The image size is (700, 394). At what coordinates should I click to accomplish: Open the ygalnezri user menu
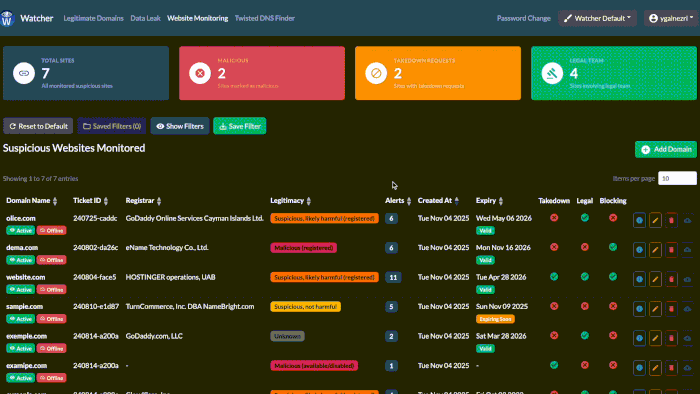click(x=671, y=18)
